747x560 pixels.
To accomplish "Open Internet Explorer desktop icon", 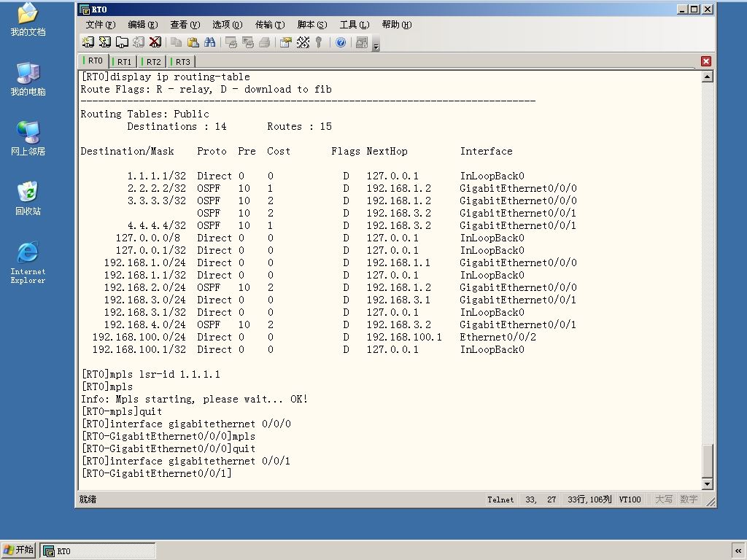I will (x=28, y=262).
